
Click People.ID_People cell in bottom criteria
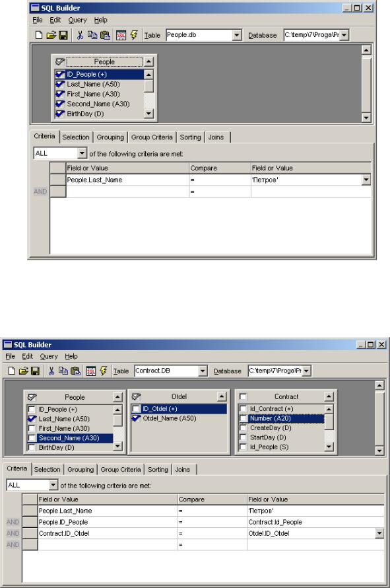click(108, 522)
